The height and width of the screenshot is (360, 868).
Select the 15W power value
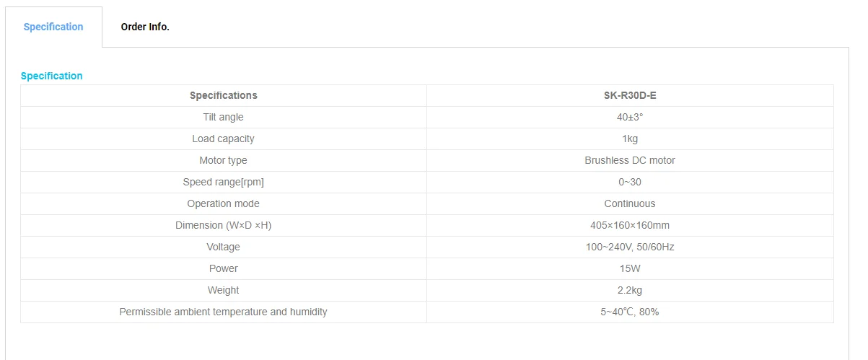click(630, 268)
